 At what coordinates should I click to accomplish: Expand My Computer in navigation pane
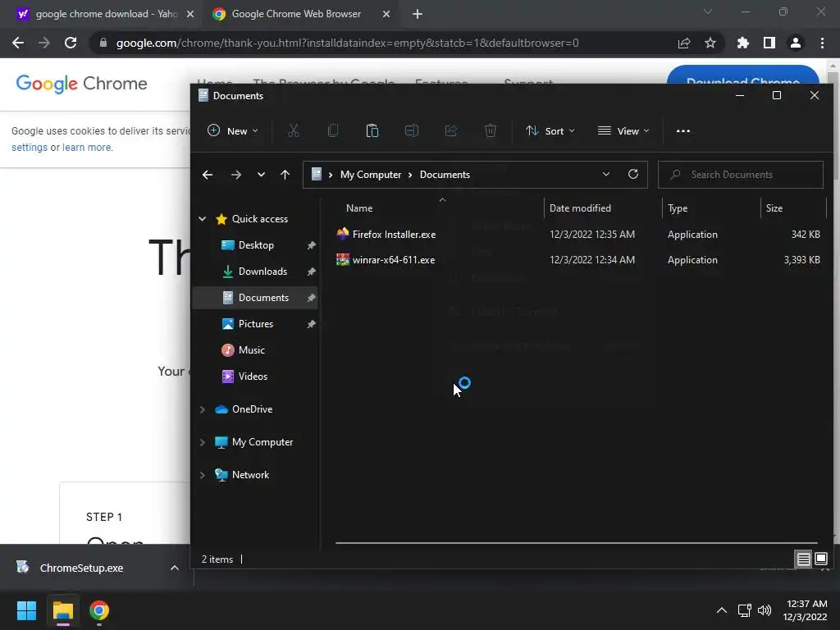coord(203,442)
